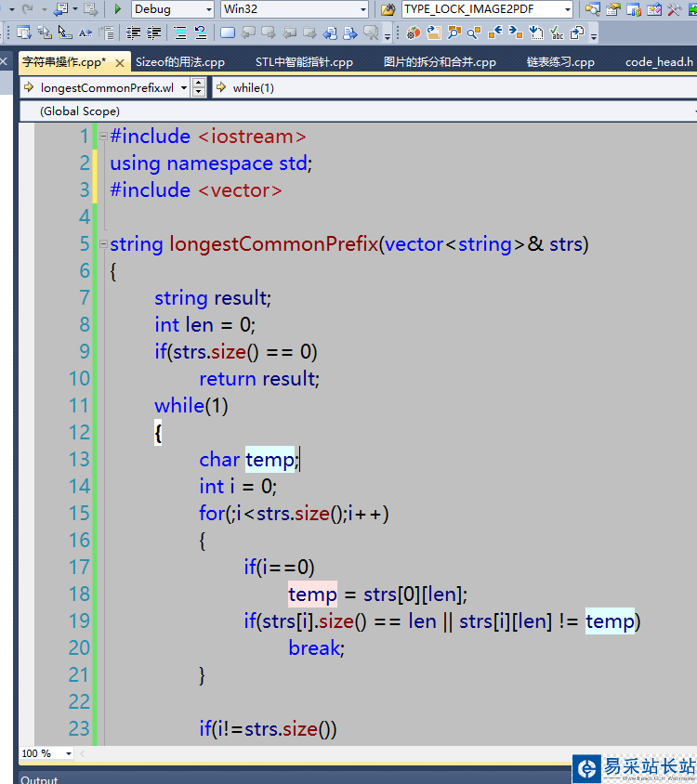Switch to the Sizeof的用法.cpp tab

(x=180, y=62)
